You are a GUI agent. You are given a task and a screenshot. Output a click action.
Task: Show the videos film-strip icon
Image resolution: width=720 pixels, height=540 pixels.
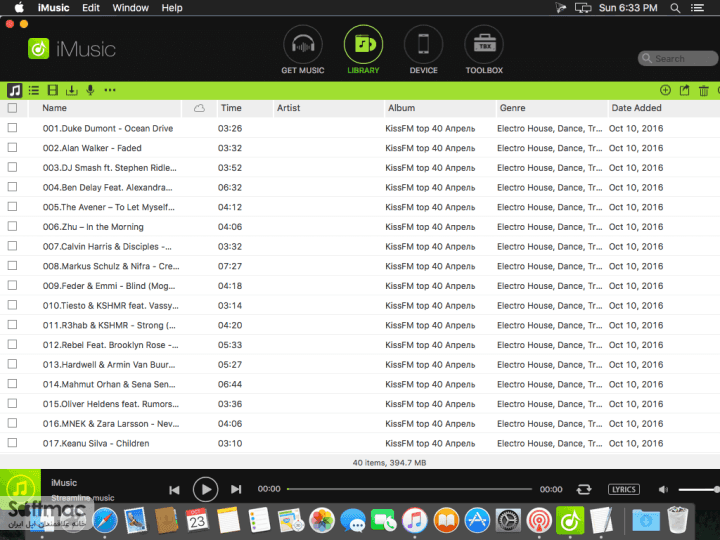(53, 90)
